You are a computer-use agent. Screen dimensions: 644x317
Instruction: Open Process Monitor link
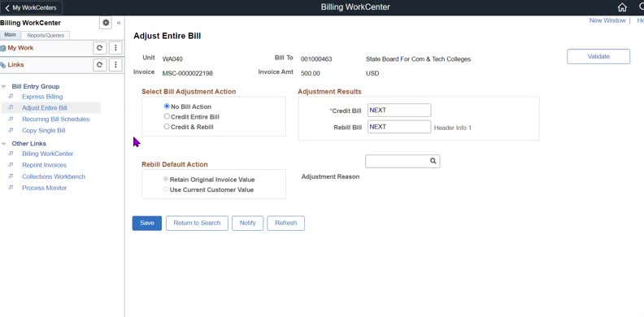coord(45,188)
